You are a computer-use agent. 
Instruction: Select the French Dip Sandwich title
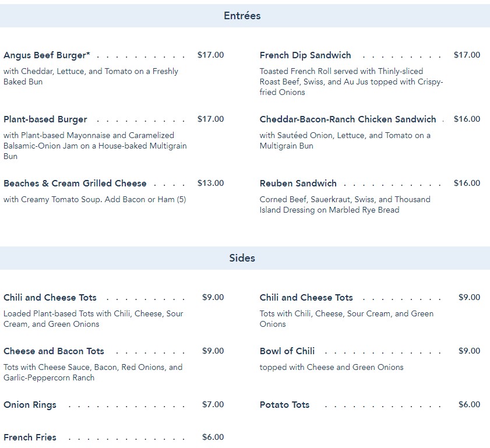(305, 55)
